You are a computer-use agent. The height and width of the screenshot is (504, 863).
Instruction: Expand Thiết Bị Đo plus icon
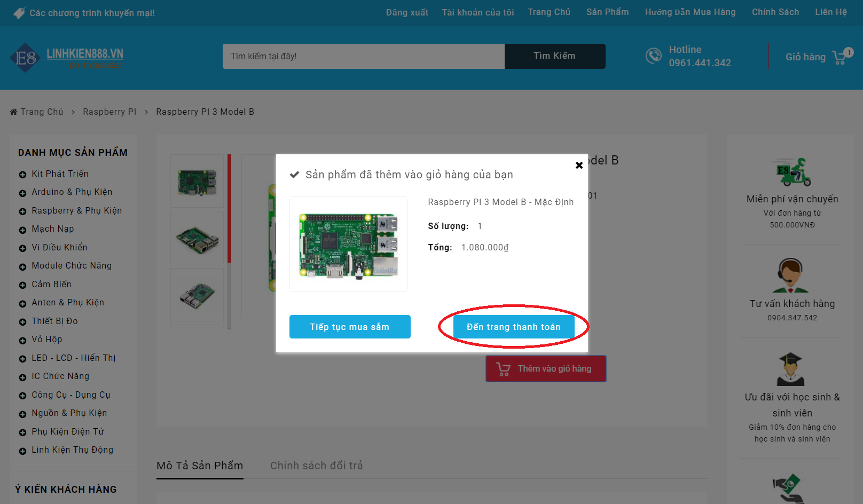(x=22, y=322)
